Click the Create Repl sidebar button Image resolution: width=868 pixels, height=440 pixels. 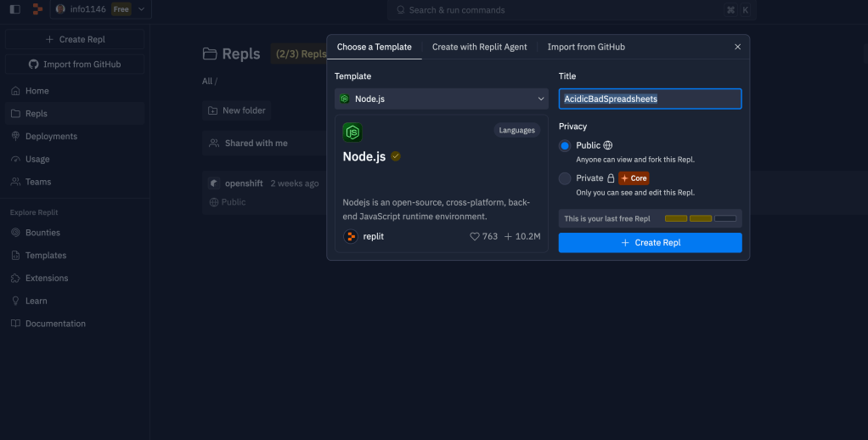pos(75,39)
